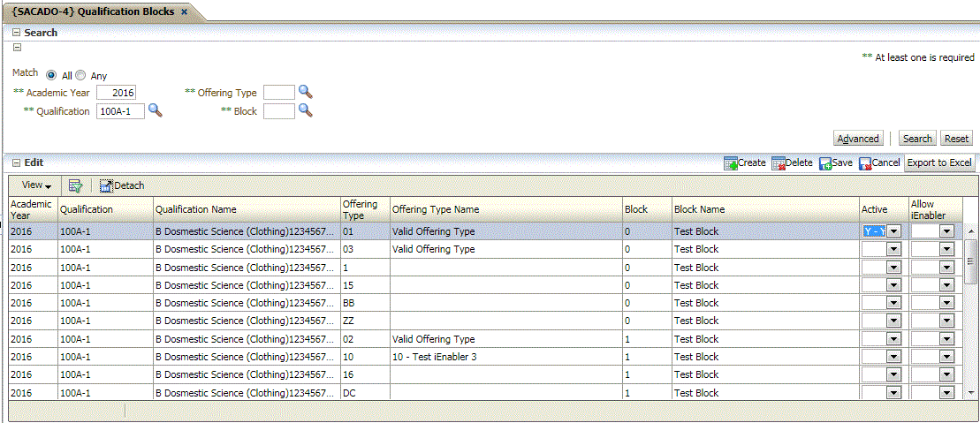The height and width of the screenshot is (423, 980).
Task: Click Export to Excel button
Action: pos(939,163)
